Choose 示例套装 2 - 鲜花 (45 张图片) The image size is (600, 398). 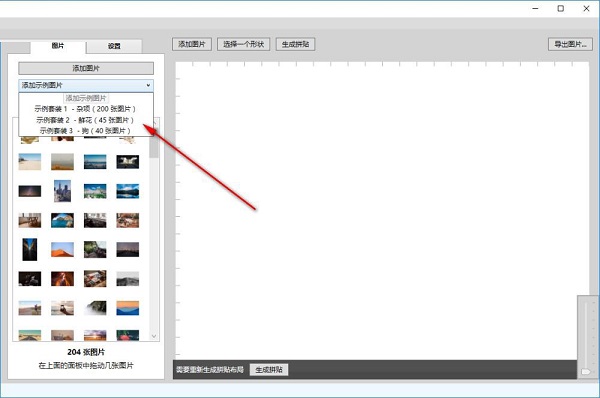[86, 120]
